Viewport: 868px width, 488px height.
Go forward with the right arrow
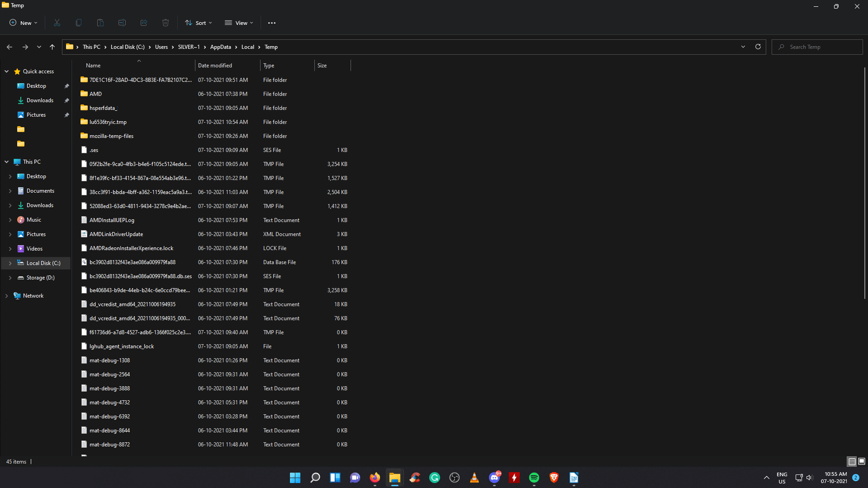25,47
